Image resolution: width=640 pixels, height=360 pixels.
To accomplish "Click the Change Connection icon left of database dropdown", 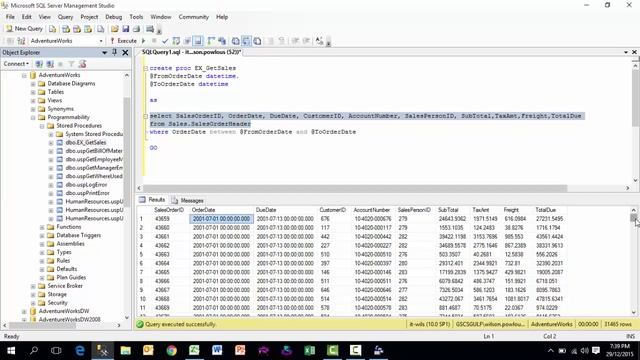I will [21, 41].
